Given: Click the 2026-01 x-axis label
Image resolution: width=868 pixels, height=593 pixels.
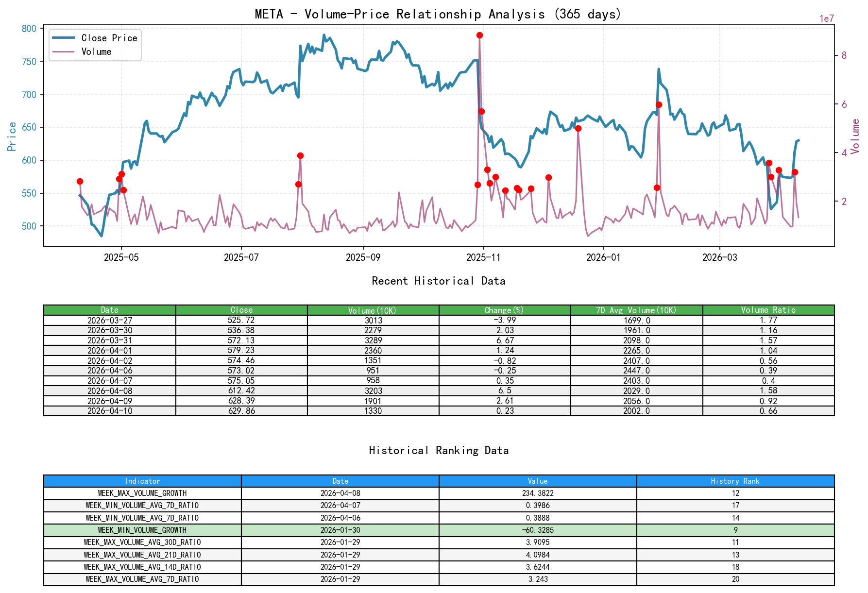Looking at the screenshot, I should (x=603, y=257).
